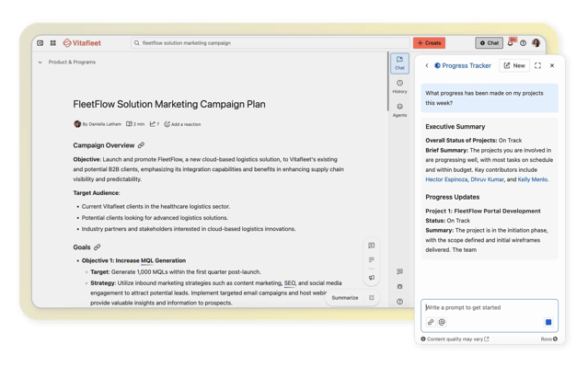
Task: Click the mention @ icon in prompt box
Action: coord(442,322)
